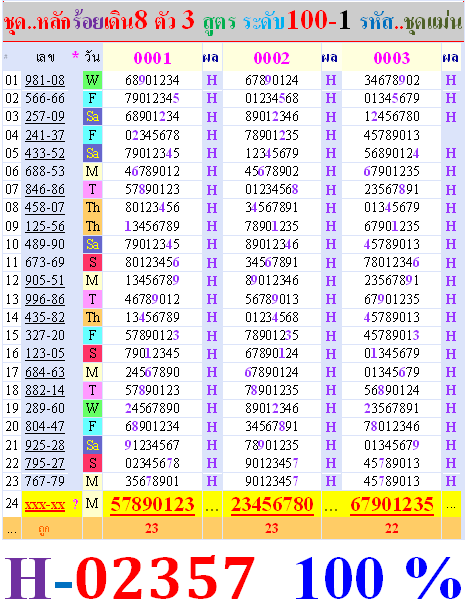Select the green W day cell in row 01
467x612 pixels.
[x=92, y=80]
